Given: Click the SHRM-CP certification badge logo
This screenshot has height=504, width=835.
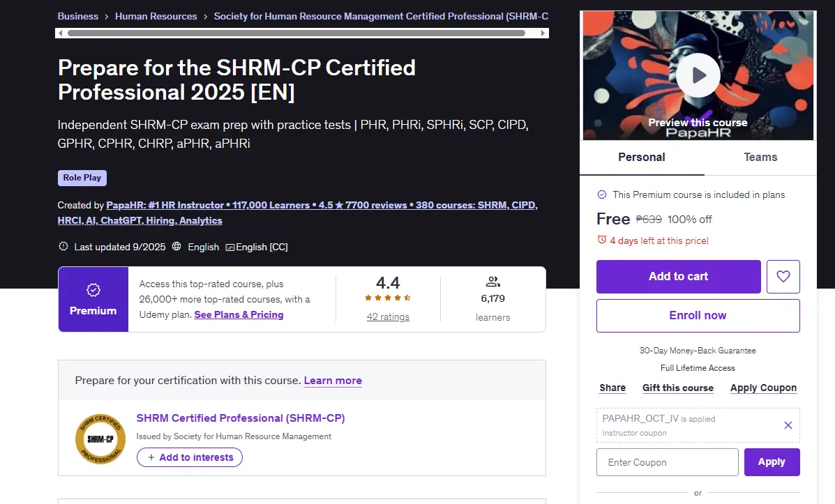Looking at the screenshot, I should pyautogui.click(x=100, y=439).
